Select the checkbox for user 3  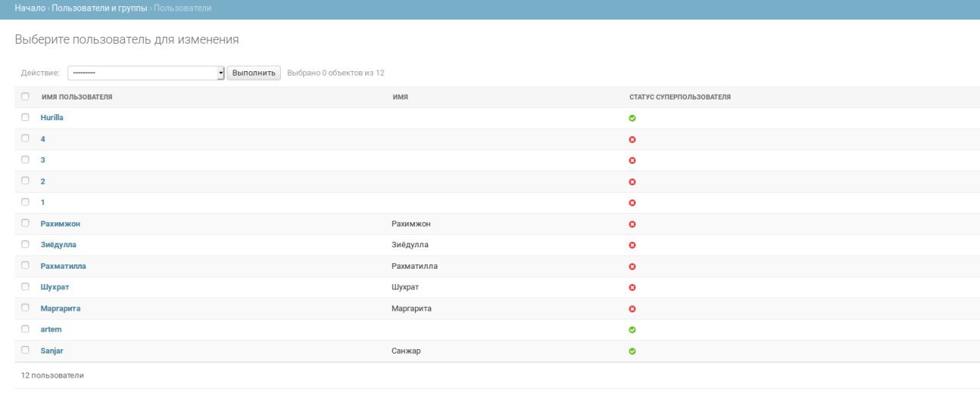click(25, 159)
